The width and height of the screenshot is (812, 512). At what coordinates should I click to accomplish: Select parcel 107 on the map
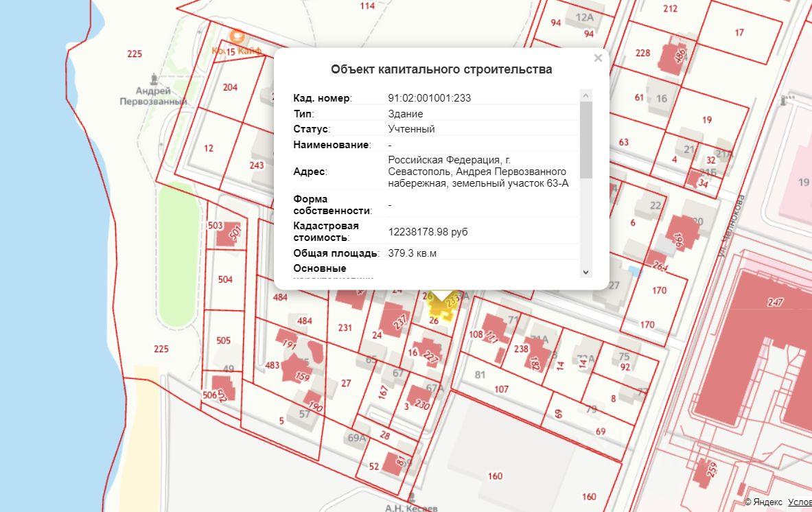pyautogui.click(x=501, y=388)
